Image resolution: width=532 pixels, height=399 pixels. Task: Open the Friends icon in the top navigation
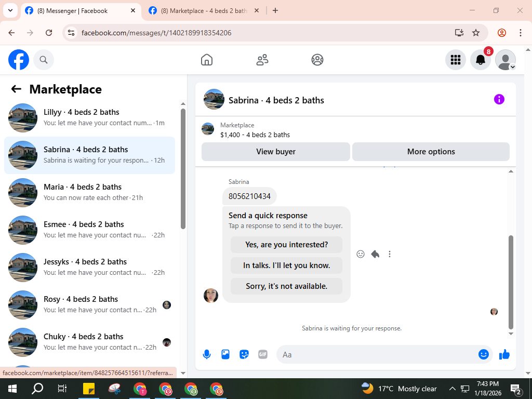coord(262,60)
